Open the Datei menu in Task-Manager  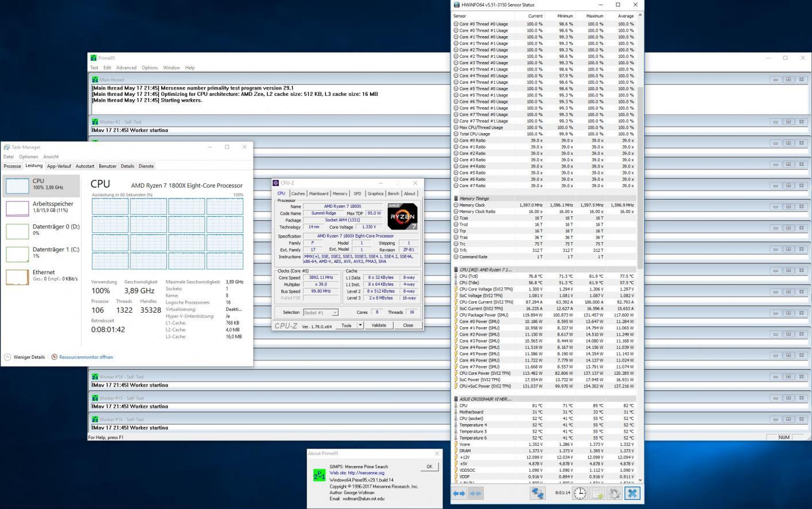click(9, 157)
